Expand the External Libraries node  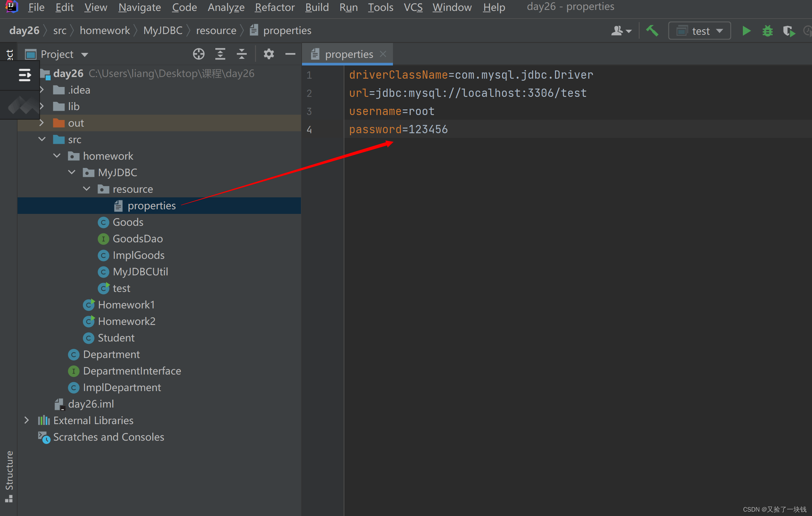pos(27,420)
